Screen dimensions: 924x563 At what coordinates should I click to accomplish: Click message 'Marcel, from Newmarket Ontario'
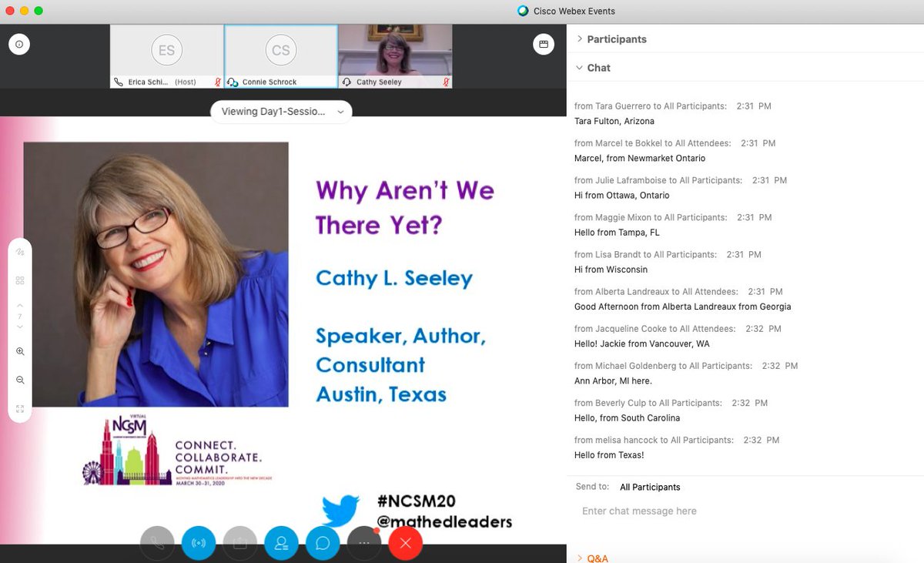click(640, 159)
